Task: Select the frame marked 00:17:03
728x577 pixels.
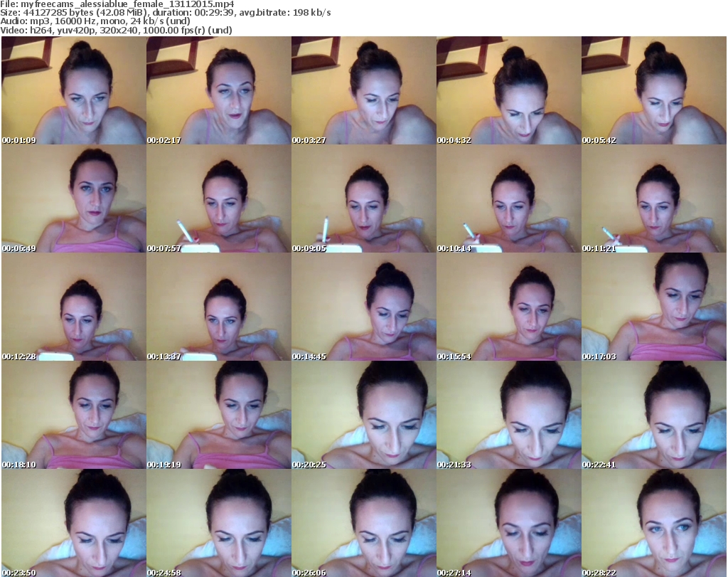Action: [653, 307]
